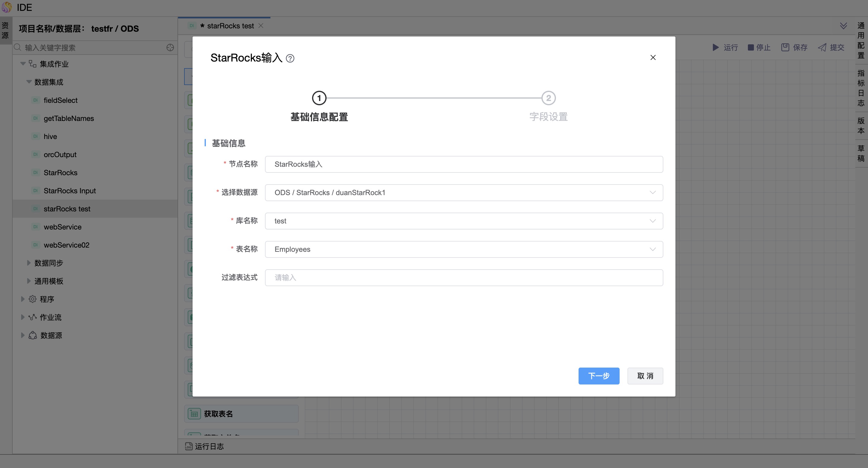The width and height of the screenshot is (868, 468).
Task: Open the 通用配置 side tab
Action: (x=860, y=40)
